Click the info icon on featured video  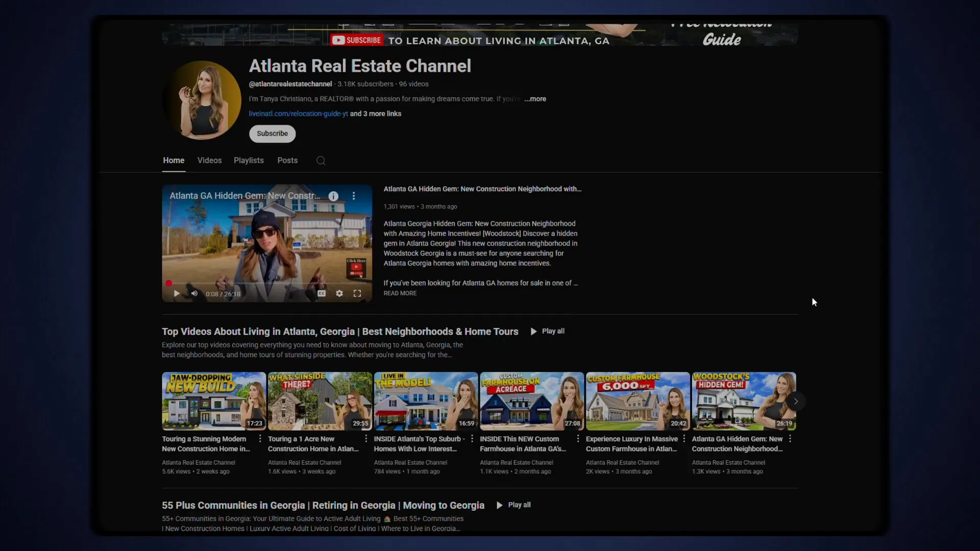point(333,196)
